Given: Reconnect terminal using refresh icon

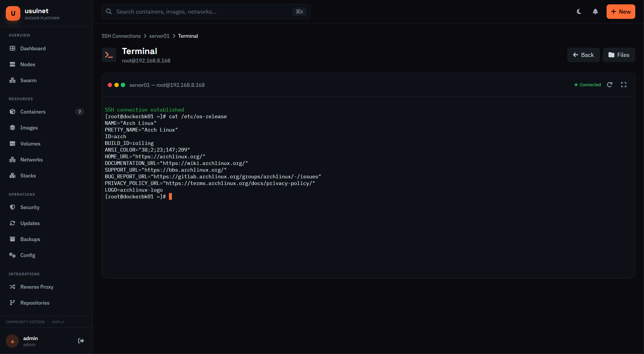Looking at the screenshot, I should click(610, 85).
